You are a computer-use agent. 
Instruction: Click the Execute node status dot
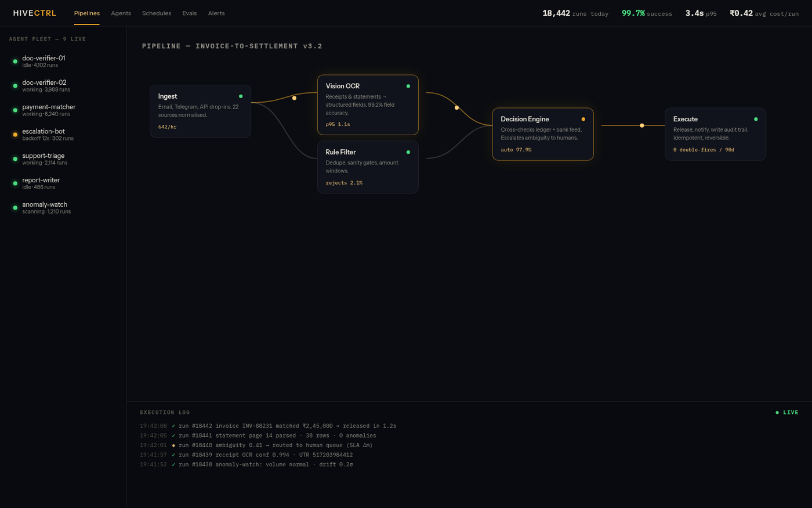click(x=756, y=119)
